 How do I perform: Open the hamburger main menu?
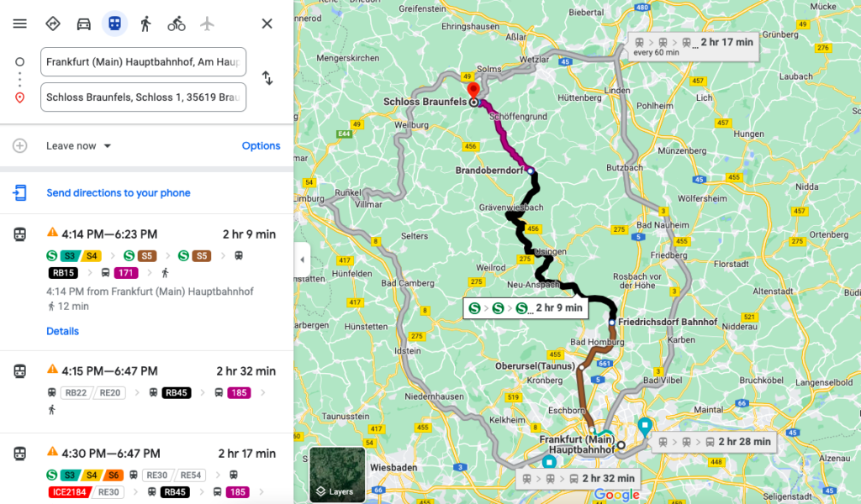click(x=20, y=24)
